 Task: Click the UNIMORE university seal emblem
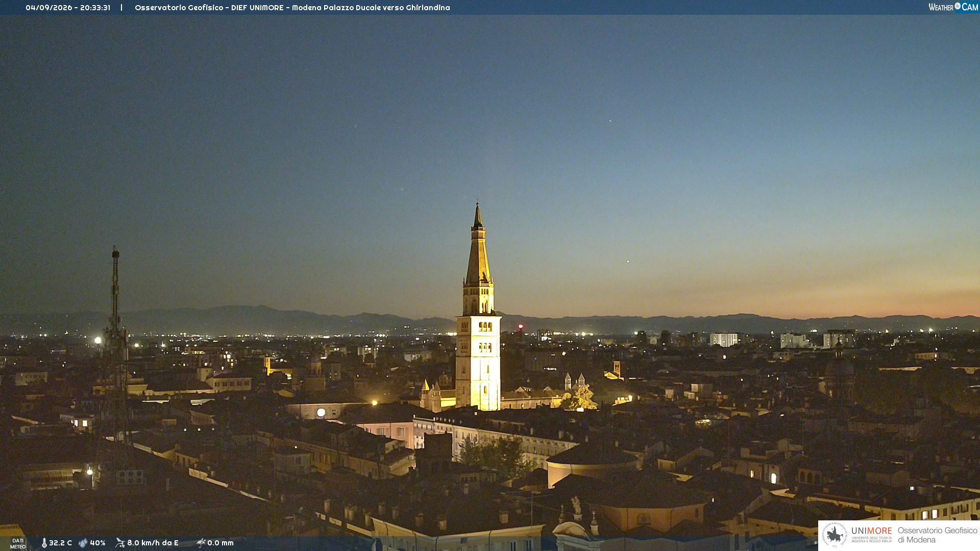[x=835, y=535]
